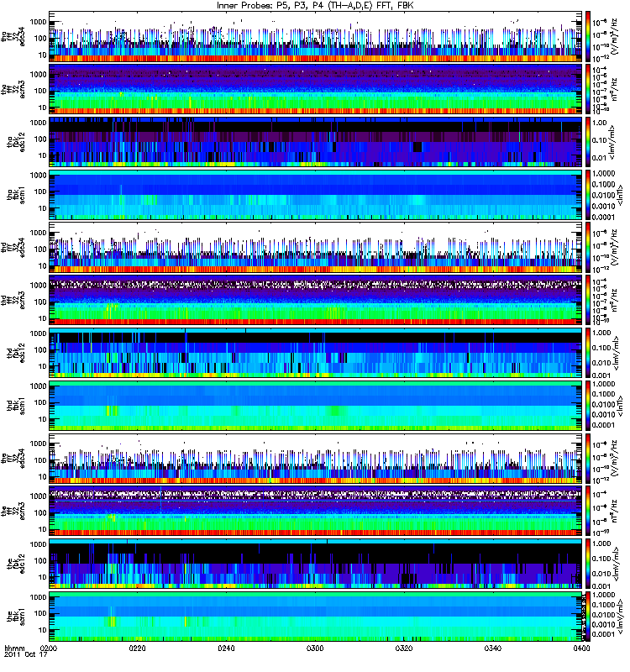Click the color bar beside tha fbk scm1 panel

point(588,195)
